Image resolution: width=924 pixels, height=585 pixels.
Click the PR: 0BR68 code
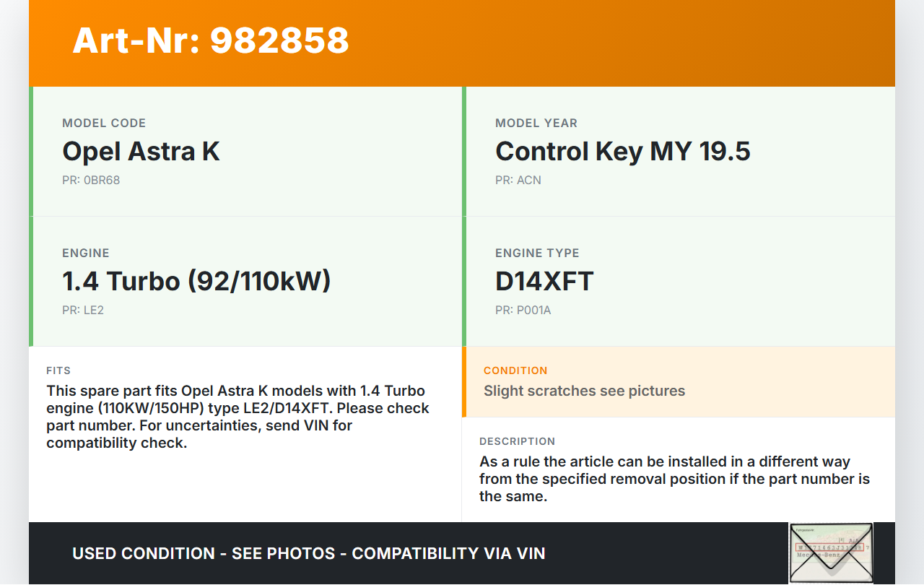tap(91, 180)
